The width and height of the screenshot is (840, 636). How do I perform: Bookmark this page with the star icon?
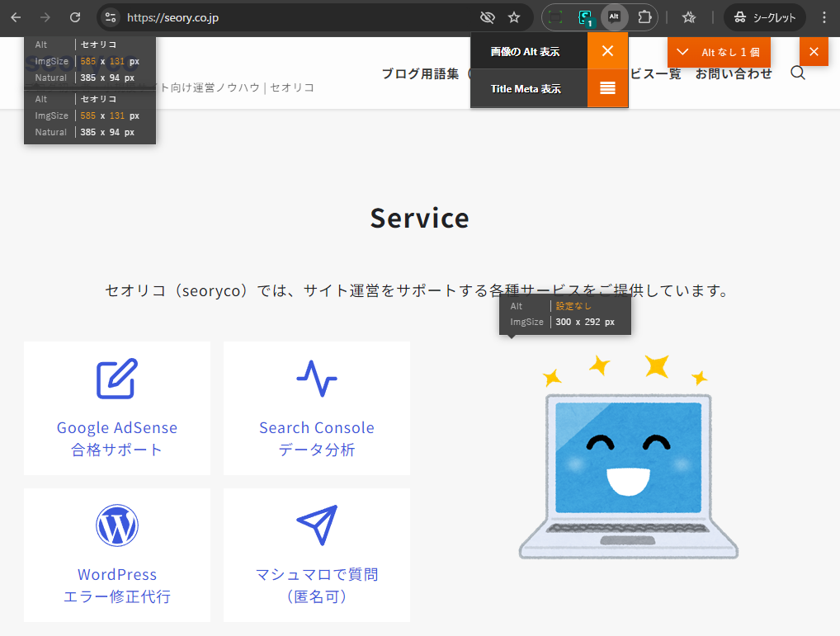pyautogui.click(x=514, y=17)
